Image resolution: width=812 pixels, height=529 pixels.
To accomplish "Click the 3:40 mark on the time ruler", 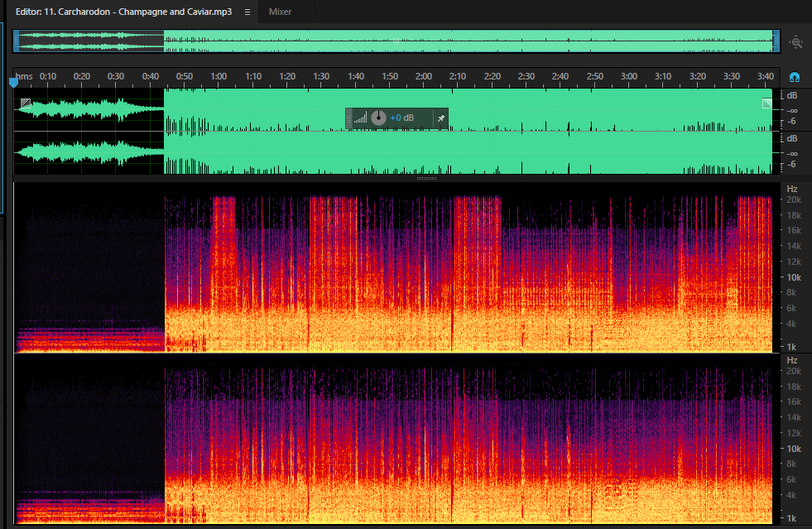I will coord(766,76).
